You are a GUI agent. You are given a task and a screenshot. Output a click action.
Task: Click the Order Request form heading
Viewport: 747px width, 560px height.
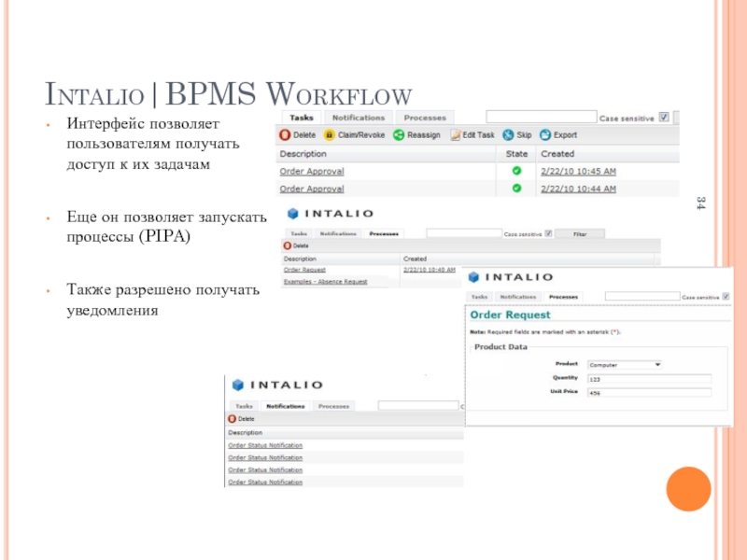(x=510, y=315)
